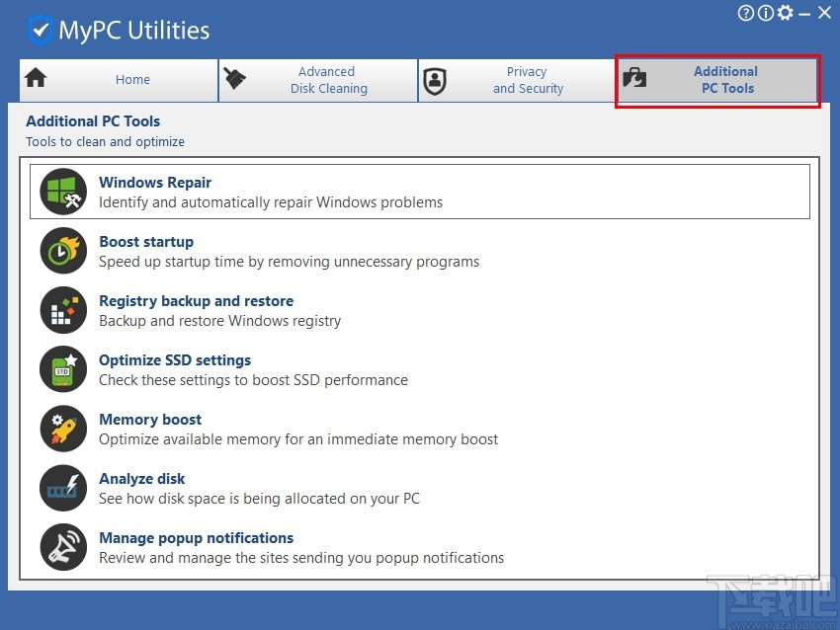This screenshot has height=630, width=840.
Task: Click the Windows Repair icon
Action: click(62, 192)
